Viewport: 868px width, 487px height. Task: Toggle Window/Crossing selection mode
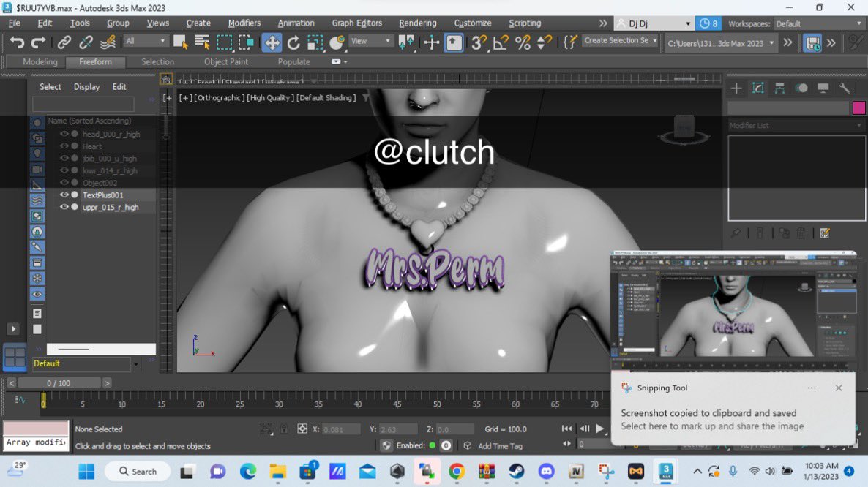pos(246,42)
